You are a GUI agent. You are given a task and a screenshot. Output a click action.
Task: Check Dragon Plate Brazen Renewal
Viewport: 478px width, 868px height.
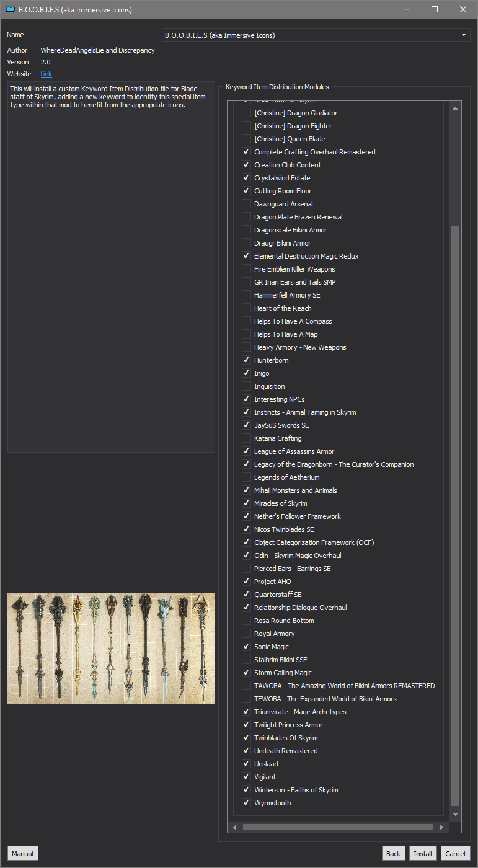coord(246,217)
